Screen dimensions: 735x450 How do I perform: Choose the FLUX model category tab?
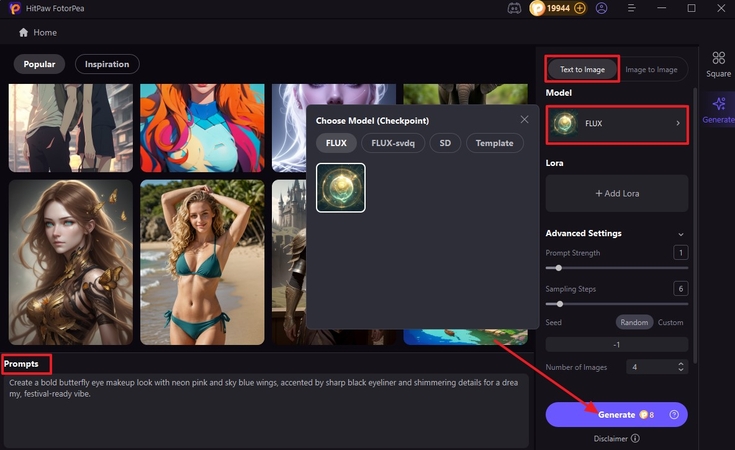click(336, 143)
